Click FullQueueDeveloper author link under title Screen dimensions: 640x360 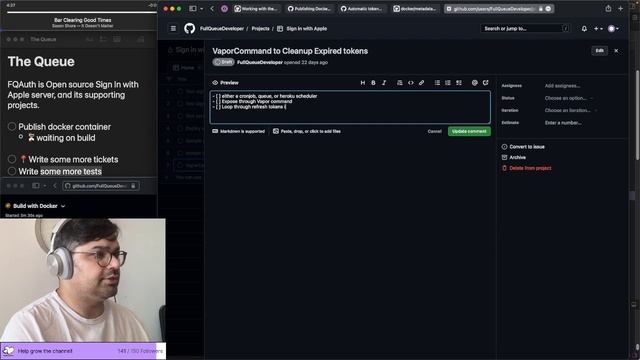tap(260, 62)
